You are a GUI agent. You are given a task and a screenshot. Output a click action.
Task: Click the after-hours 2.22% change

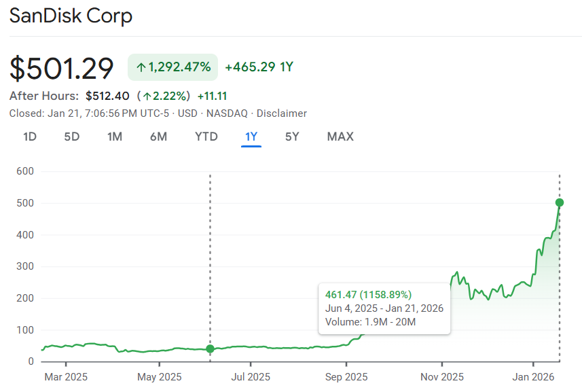coord(164,96)
